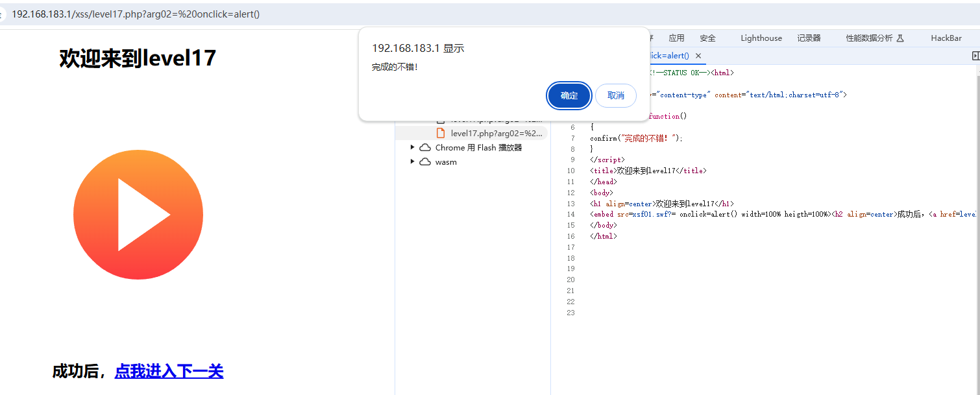980x395 pixels.
Task: Dismiss the dialog with the 取消 button
Action: coord(616,95)
